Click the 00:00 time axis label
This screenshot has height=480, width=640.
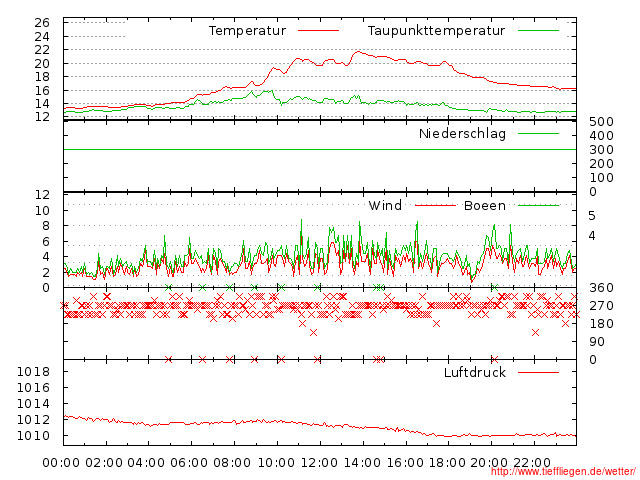[61, 463]
